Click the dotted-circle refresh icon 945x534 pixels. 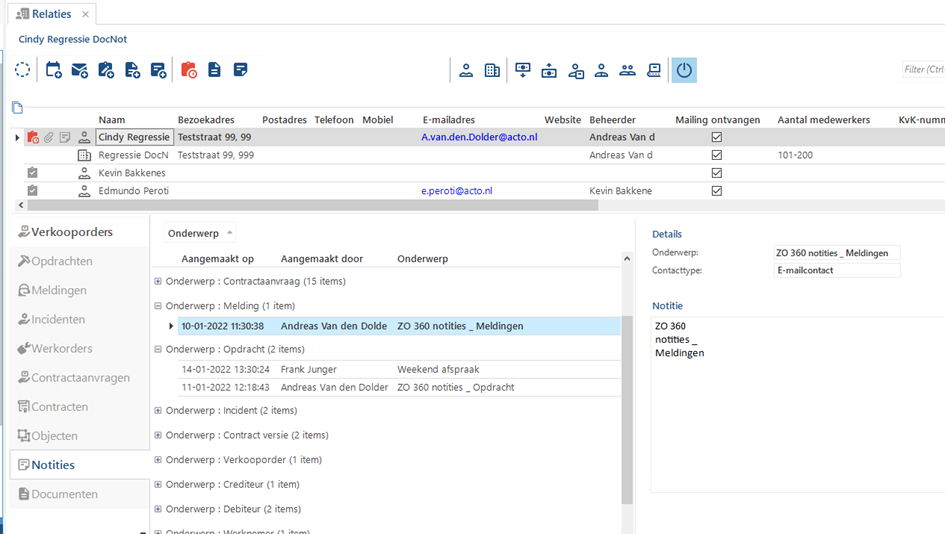pyautogui.click(x=22, y=70)
